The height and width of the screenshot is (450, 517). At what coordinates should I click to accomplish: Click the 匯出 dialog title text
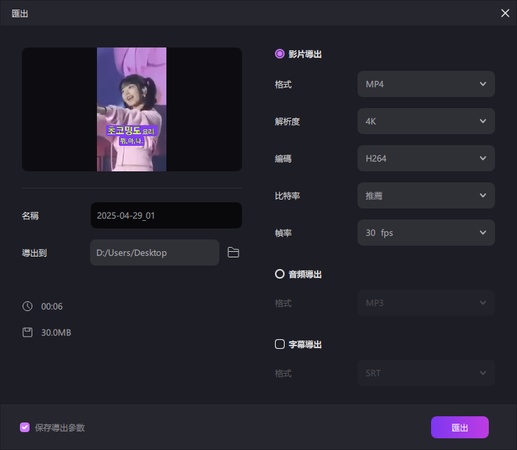click(x=20, y=13)
